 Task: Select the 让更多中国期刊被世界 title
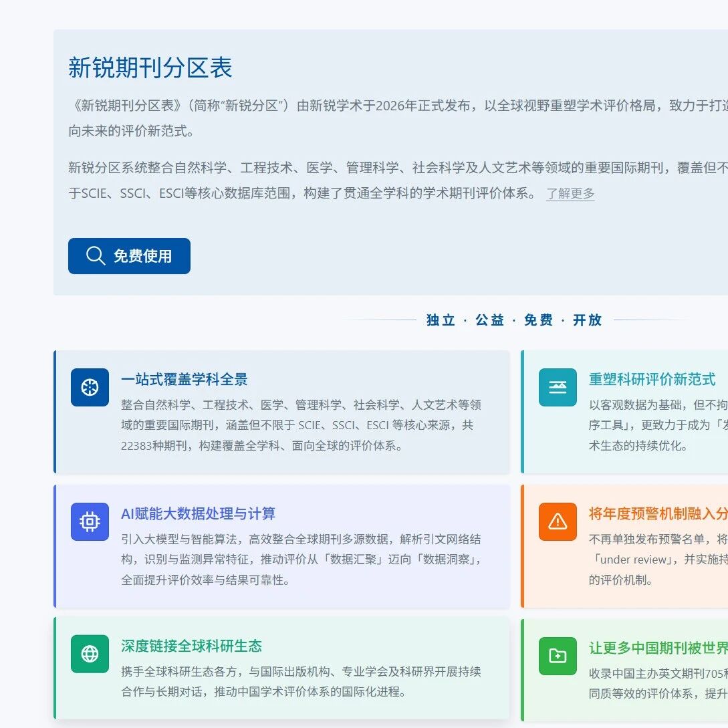[658, 648]
